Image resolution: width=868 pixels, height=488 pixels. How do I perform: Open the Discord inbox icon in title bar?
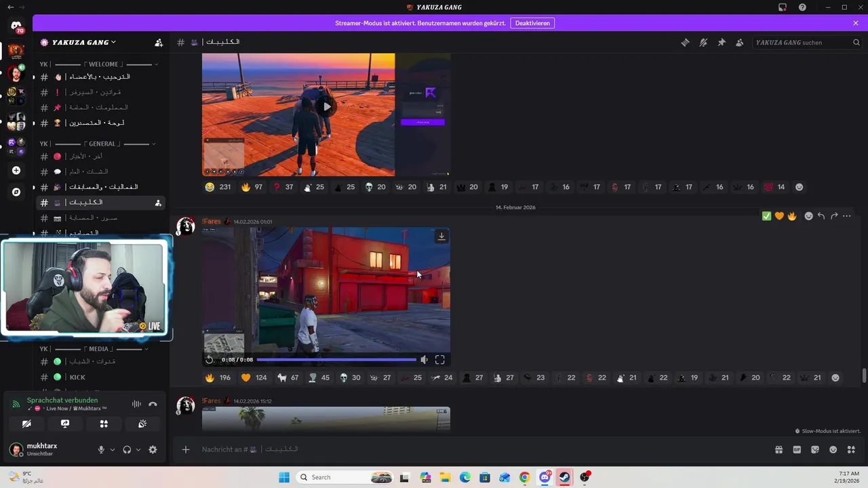click(x=783, y=7)
